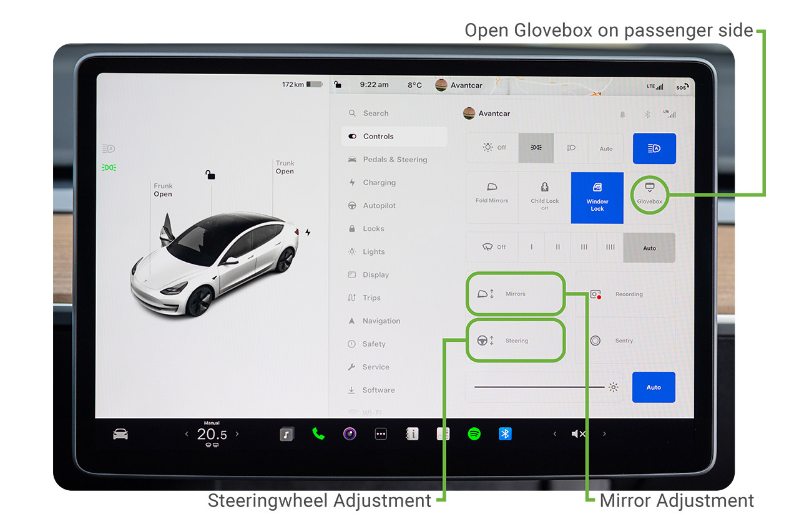Lower the volume with the left chevron
The image size is (799, 532).
555,434
